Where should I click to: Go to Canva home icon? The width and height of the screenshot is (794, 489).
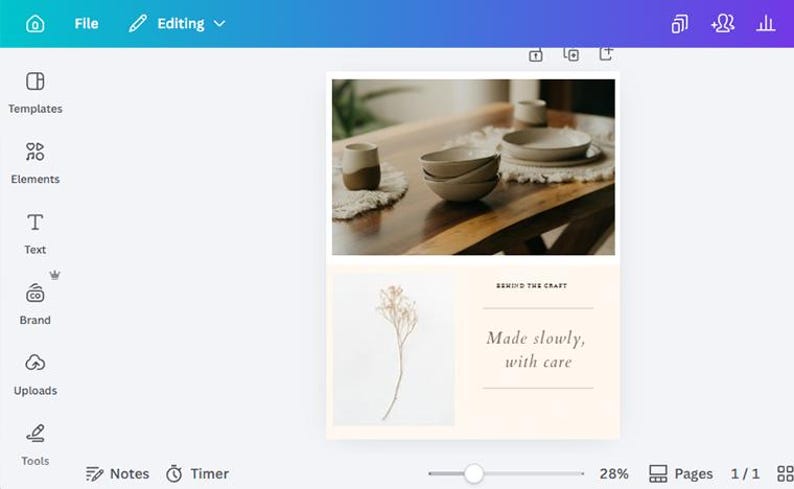click(x=35, y=24)
